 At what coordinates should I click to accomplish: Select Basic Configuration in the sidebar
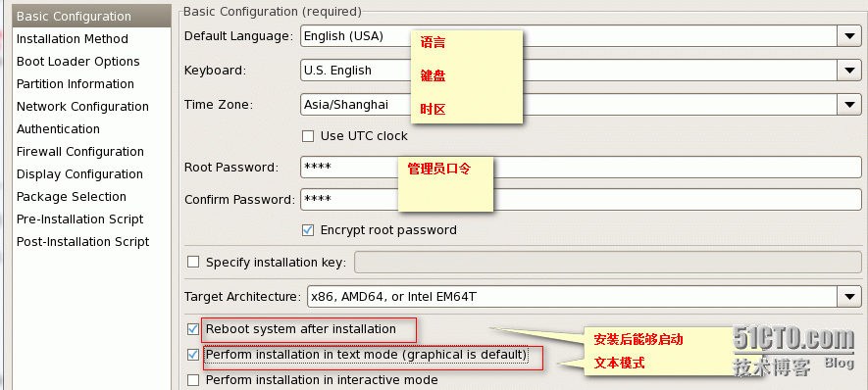tap(91, 16)
